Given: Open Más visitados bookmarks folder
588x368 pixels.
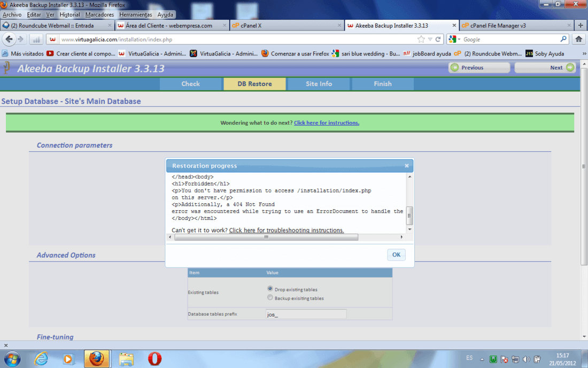Looking at the screenshot, I should pyautogui.click(x=23, y=53).
